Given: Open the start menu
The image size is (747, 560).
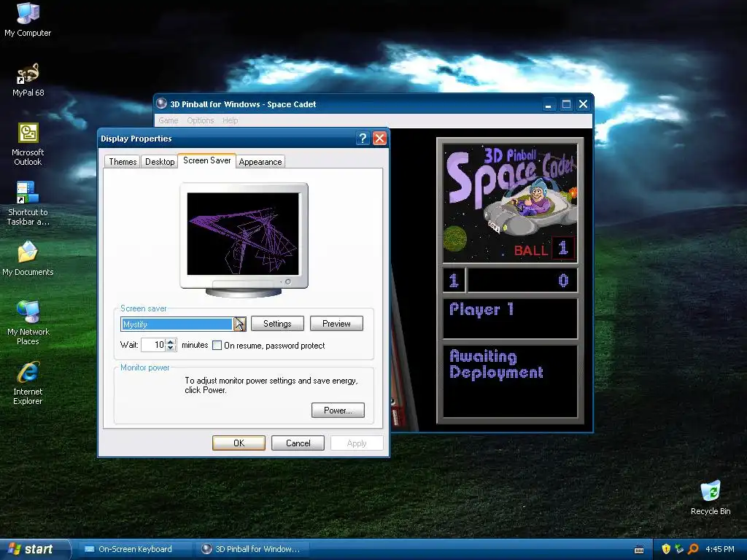Looking at the screenshot, I should [x=34, y=549].
